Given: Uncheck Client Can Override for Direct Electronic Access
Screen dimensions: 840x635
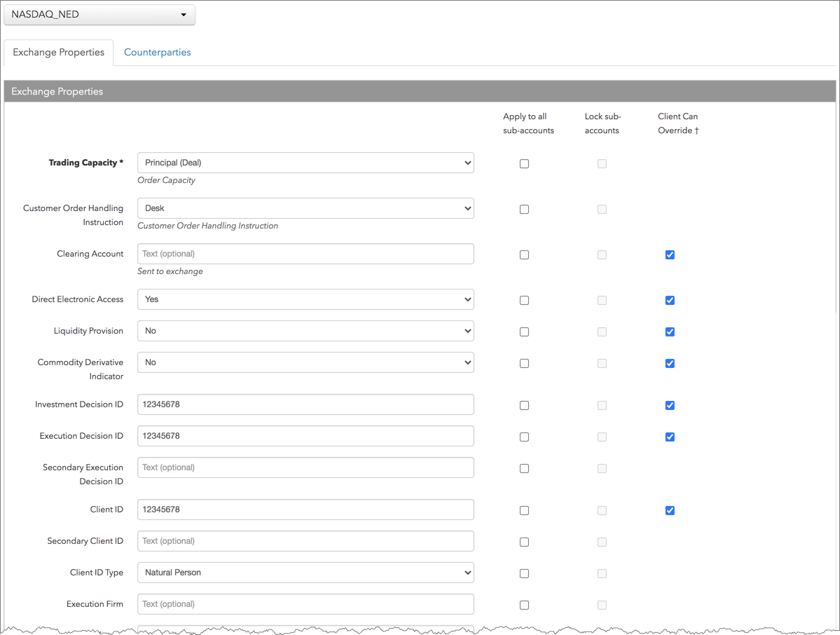Looking at the screenshot, I should click(x=670, y=301).
